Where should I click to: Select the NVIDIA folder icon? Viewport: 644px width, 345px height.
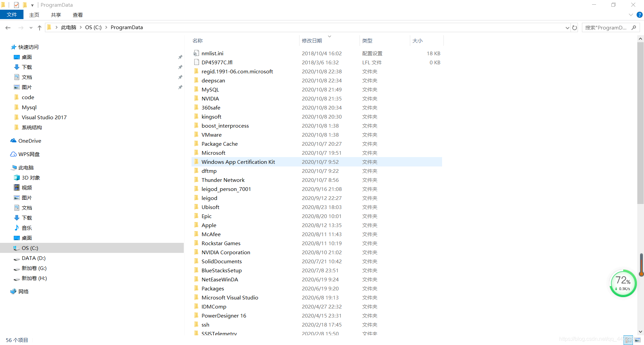[196, 98]
